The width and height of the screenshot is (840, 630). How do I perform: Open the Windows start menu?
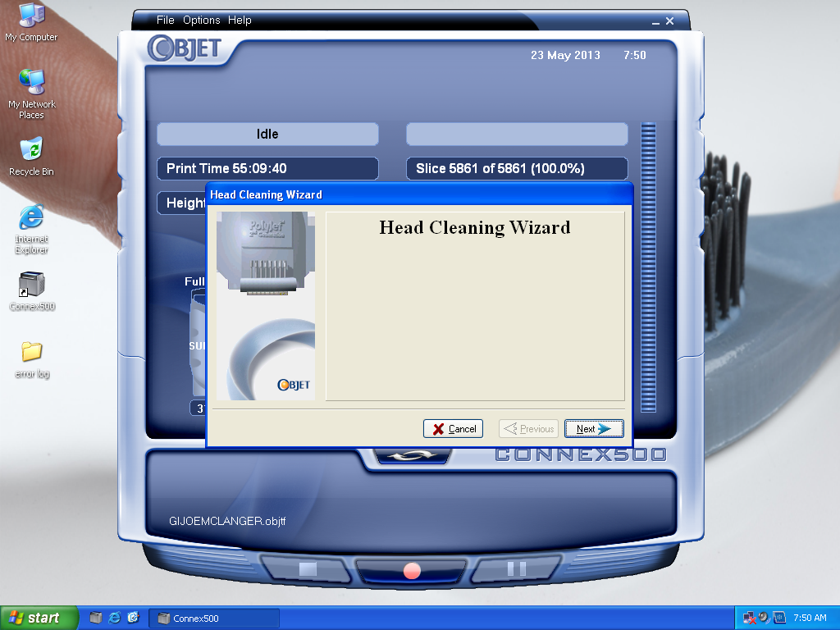point(39,618)
